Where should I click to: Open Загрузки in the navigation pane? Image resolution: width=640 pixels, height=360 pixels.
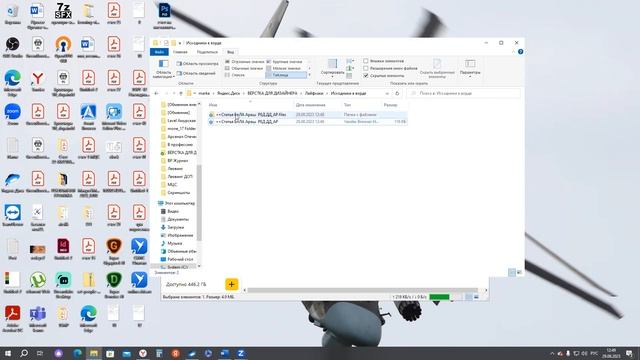coord(172,227)
